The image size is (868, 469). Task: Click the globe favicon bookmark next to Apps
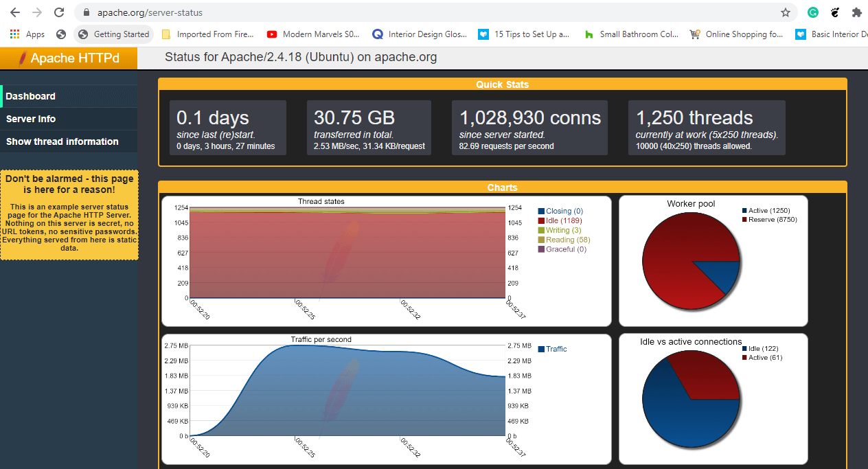[60, 34]
